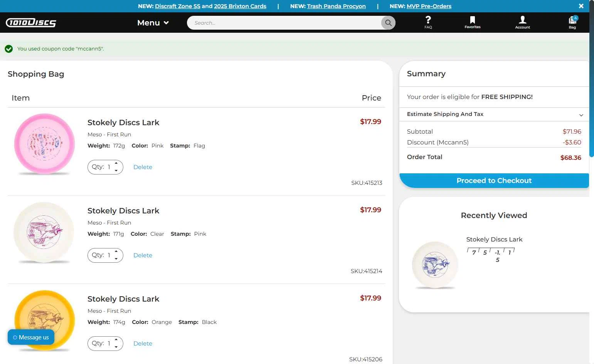Open the shopping Bag icon
Screen dimensions: 594x364
click(572, 22)
